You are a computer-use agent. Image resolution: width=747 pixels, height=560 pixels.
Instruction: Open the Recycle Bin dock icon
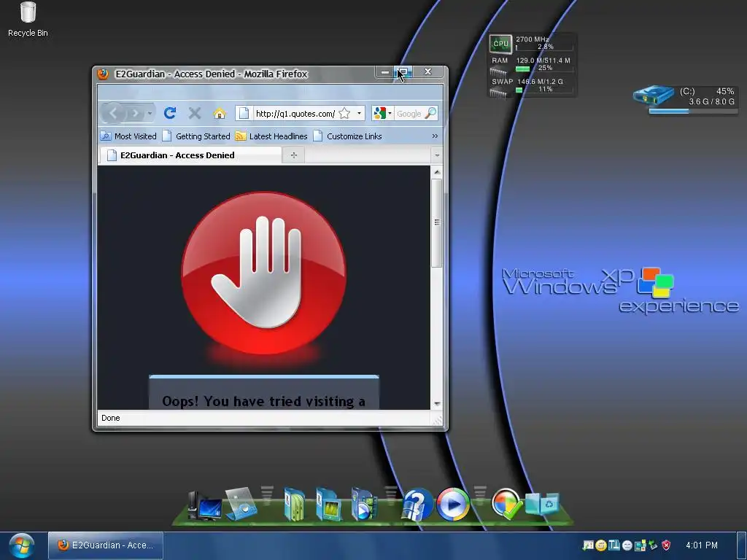(x=542, y=504)
